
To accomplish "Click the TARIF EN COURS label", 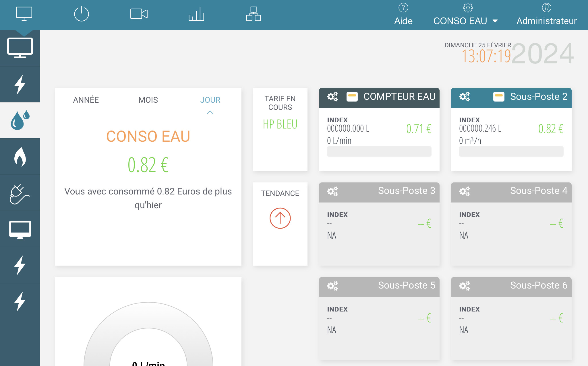I will (x=280, y=103).
